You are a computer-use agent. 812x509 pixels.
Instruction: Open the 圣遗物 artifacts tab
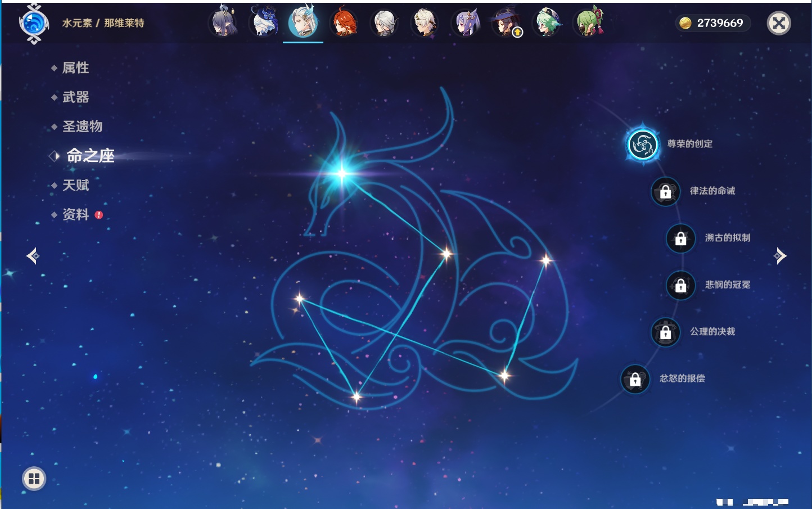point(82,127)
